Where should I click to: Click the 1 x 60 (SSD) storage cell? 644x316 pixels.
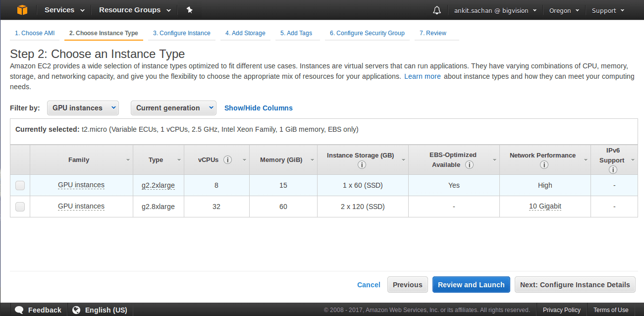[x=363, y=185]
